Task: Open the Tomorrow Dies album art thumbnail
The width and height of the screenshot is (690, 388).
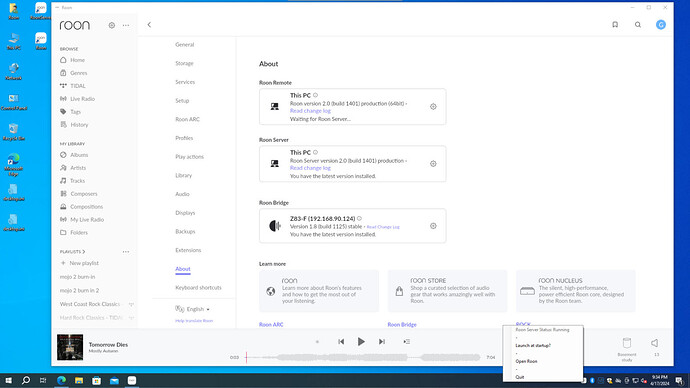Action: click(70, 347)
